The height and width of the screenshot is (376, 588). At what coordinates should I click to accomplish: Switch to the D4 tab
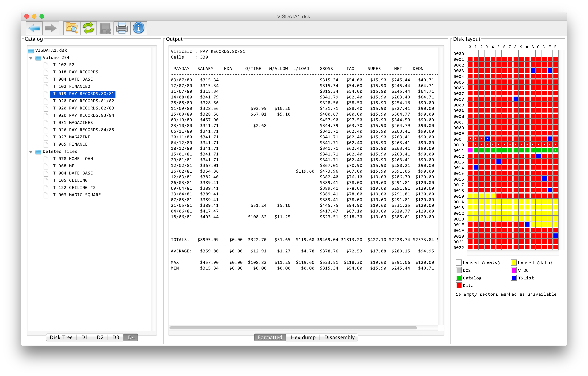point(131,337)
